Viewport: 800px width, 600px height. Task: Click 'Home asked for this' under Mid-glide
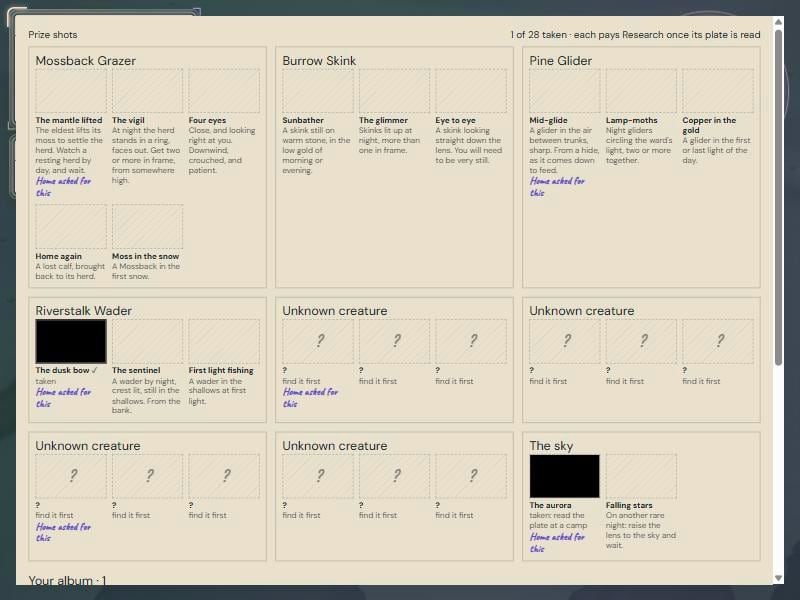557,187
